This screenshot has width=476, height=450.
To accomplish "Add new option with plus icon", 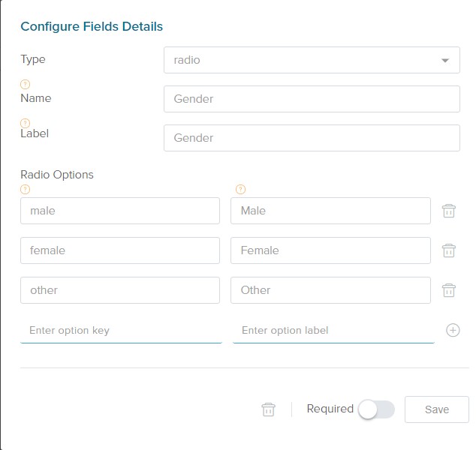I will pos(453,330).
